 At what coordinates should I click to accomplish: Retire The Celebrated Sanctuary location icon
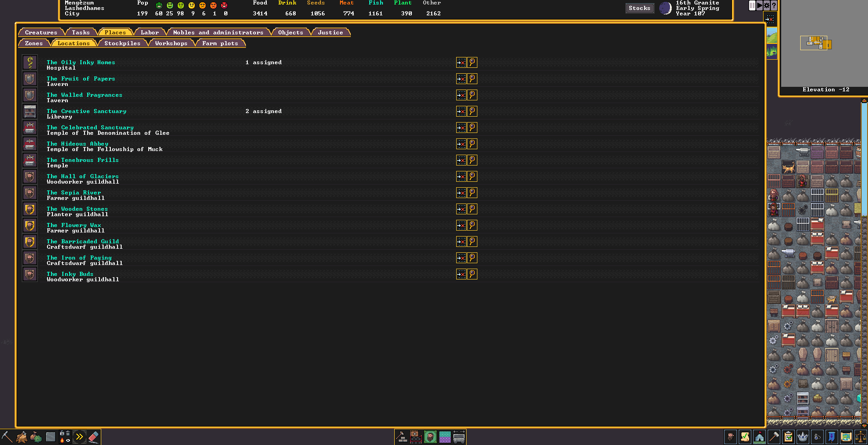coord(461,128)
